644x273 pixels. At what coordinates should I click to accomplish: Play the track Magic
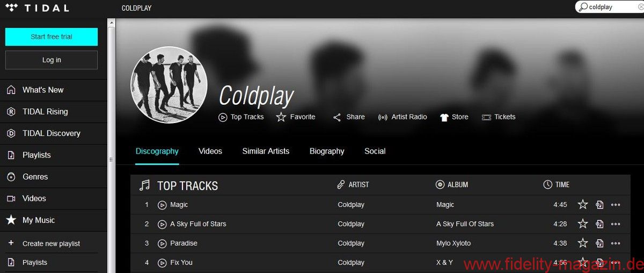pyautogui.click(x=162, y=205)
